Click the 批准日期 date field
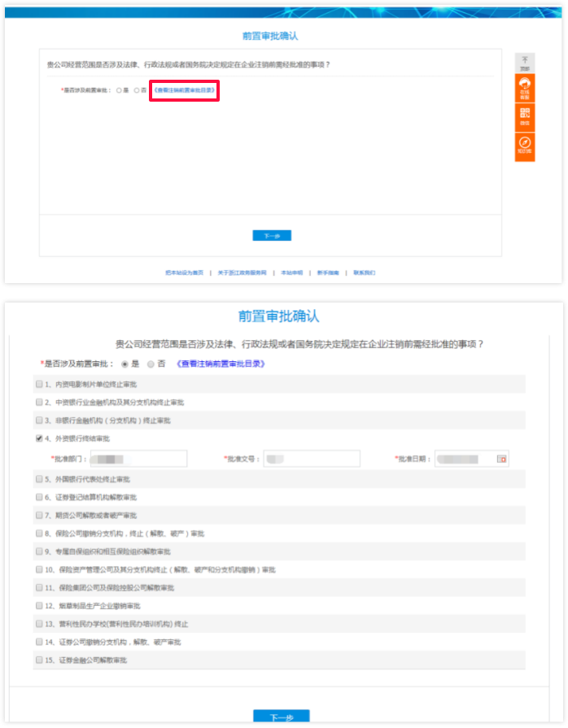568x728 pixels. tap(472, 459)
